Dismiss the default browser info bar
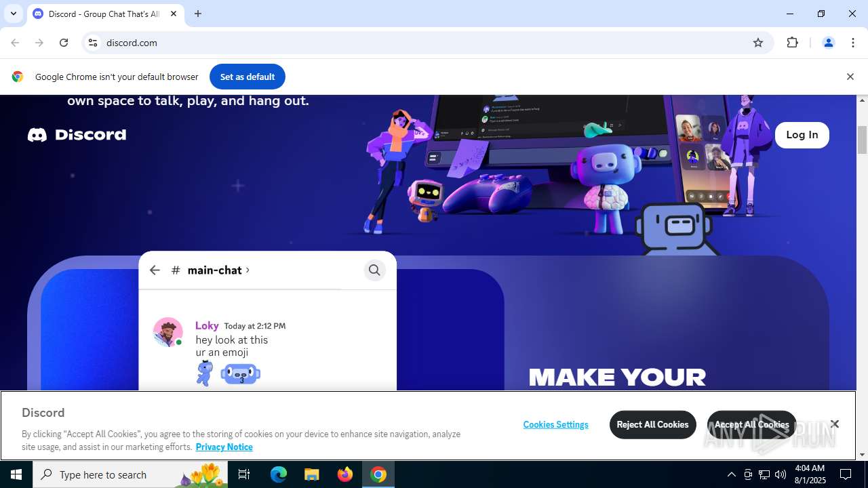This screenshot has height=488, width=868. [850, 77]
